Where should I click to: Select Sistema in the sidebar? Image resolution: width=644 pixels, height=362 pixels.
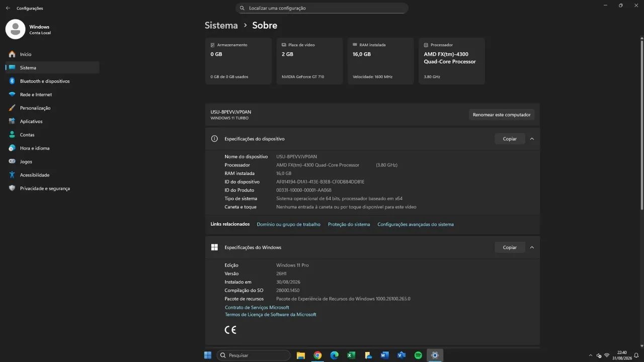coord(52,67)
